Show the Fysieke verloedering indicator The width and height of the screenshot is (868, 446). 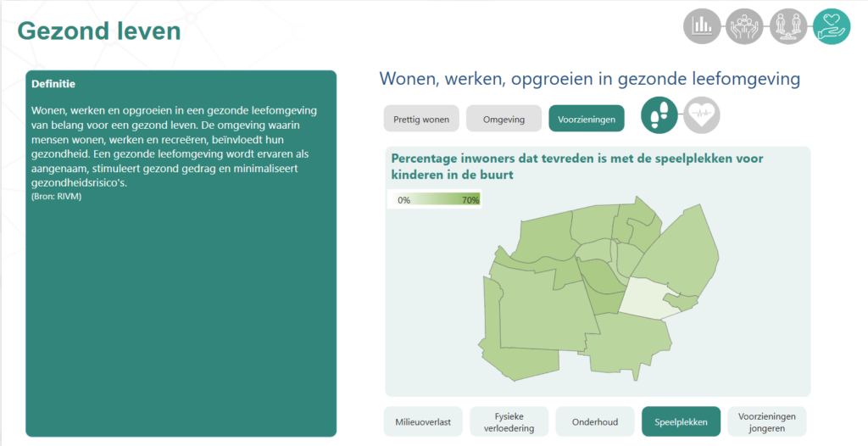pos(509,421)
